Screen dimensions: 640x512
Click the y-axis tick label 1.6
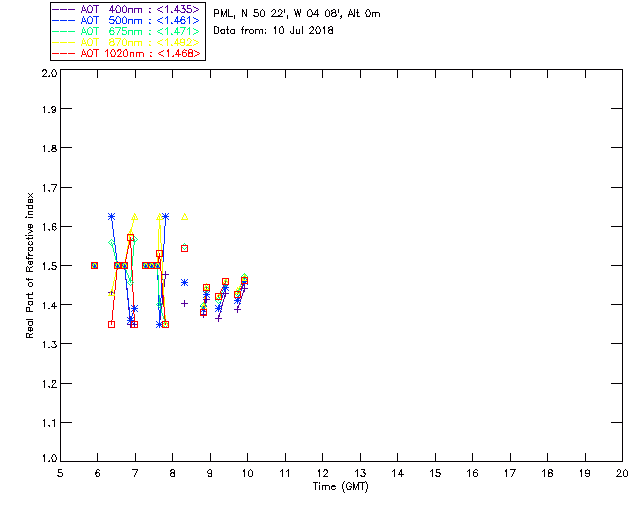click(x=49, y=227)
